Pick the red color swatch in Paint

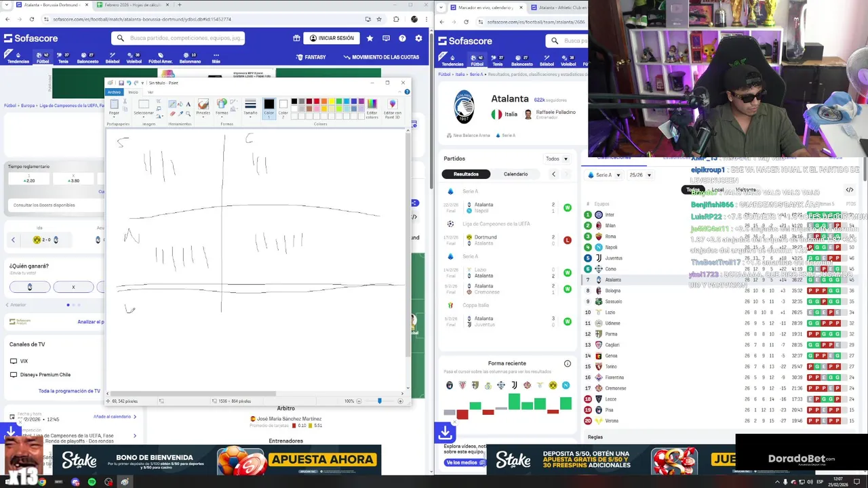pos(317,101)
